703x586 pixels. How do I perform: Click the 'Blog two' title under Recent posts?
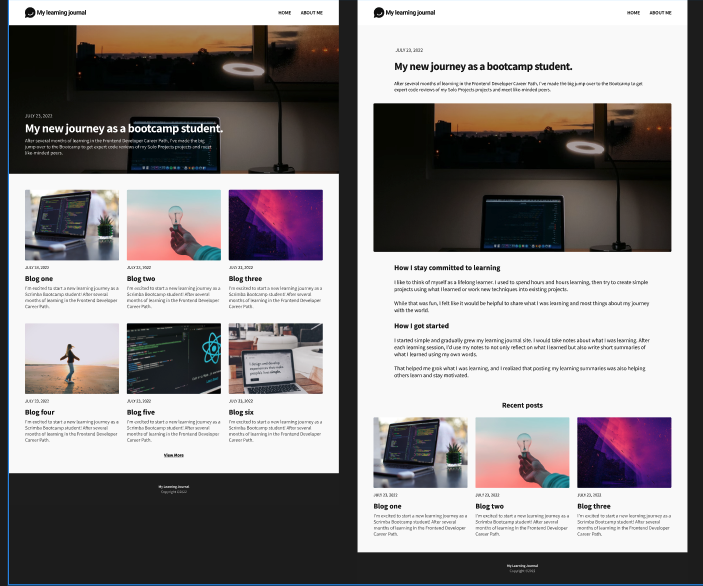[x=490, y=506]
